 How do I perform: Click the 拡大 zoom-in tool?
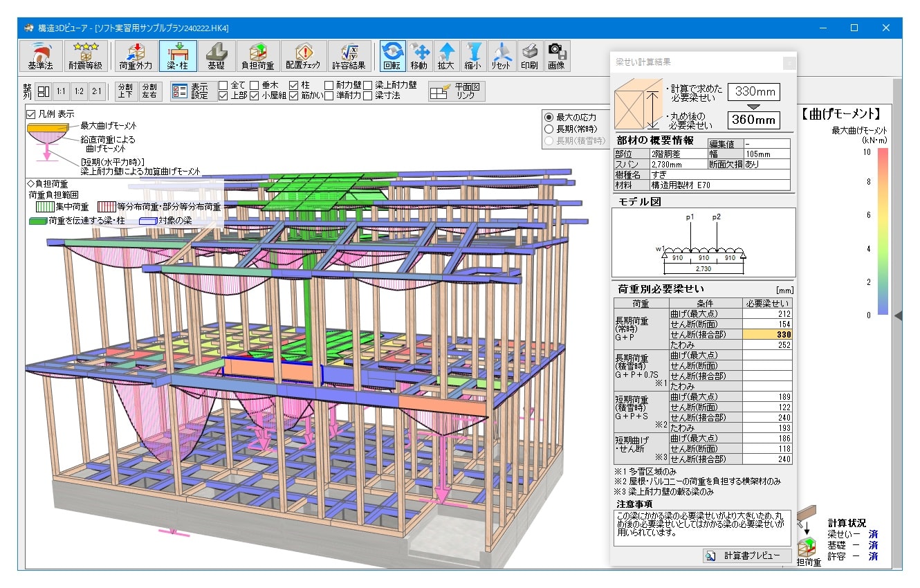446,56
